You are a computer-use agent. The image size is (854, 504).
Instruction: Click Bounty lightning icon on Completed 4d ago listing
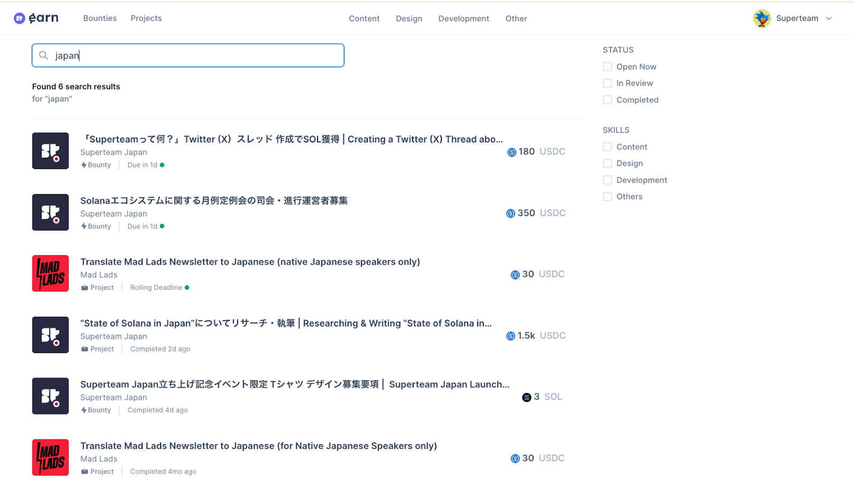coord(84,410)
